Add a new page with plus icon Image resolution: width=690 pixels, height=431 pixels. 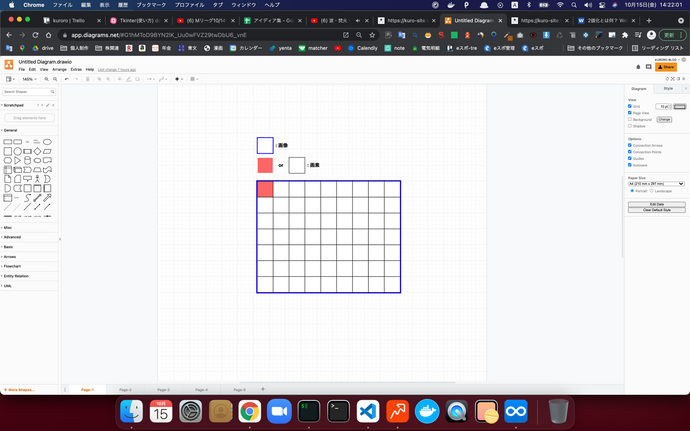coord(263,389)
